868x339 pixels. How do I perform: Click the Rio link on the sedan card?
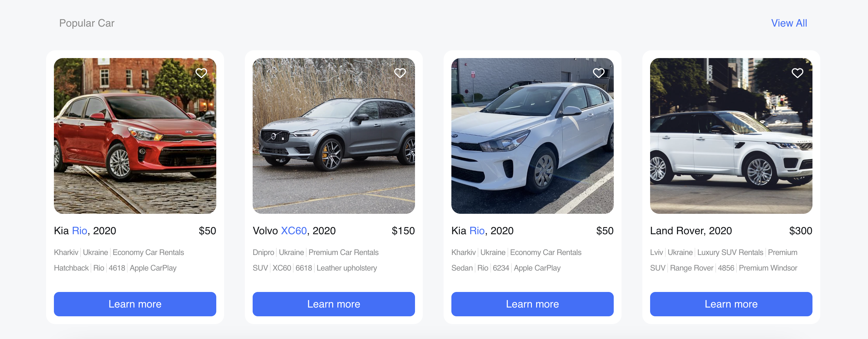click(x=477, y=231)
